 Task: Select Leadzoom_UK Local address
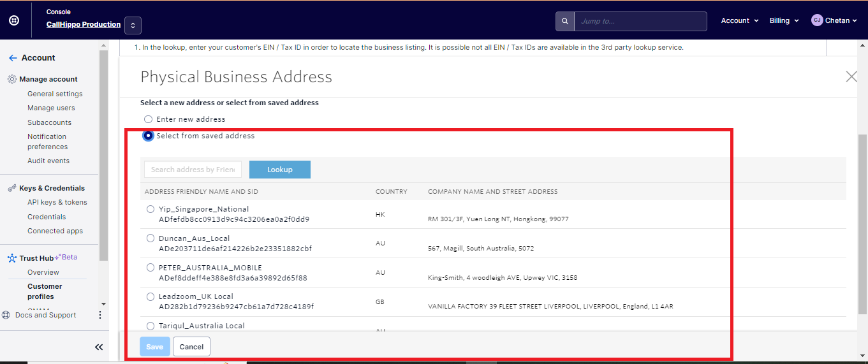151,296
